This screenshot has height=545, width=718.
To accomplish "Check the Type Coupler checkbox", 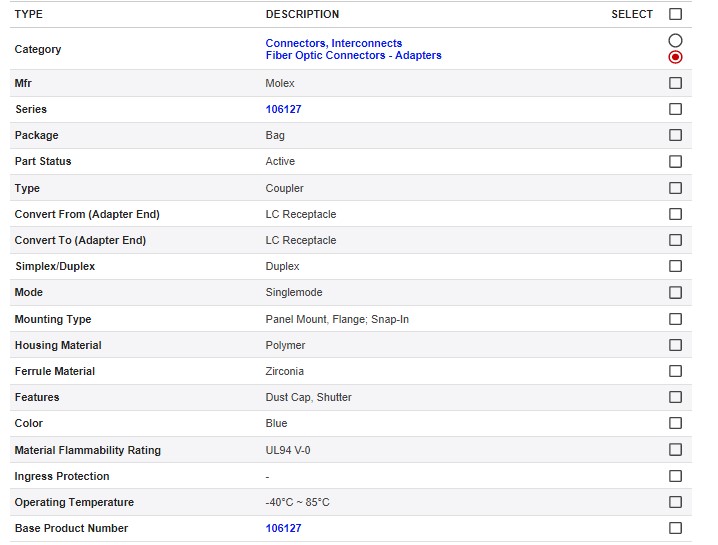I will click(675, 188).
